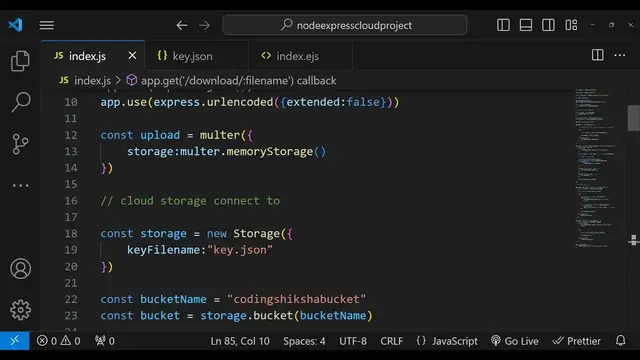
Task: Change the UTF-8 file encoding
Action: point(353,341)
